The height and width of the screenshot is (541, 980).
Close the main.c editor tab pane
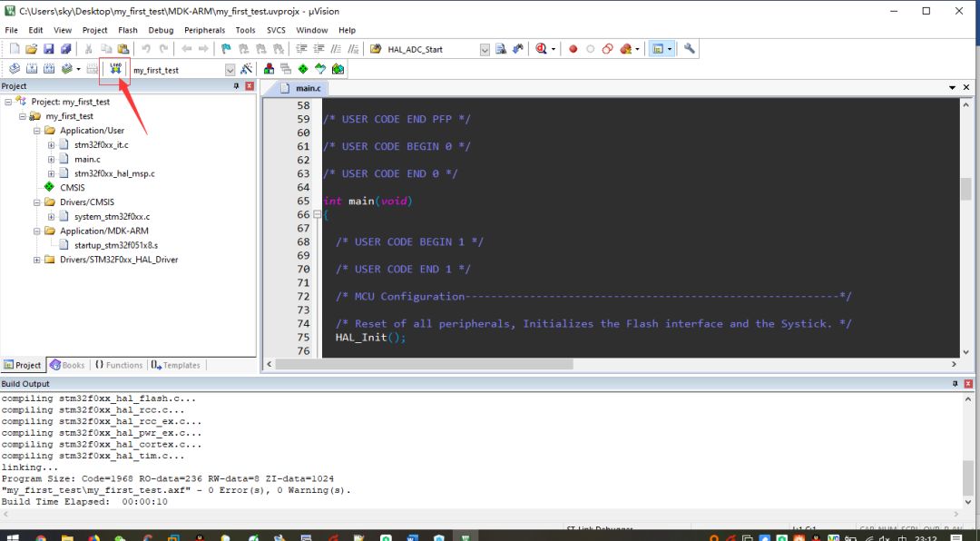click(966, 88)
